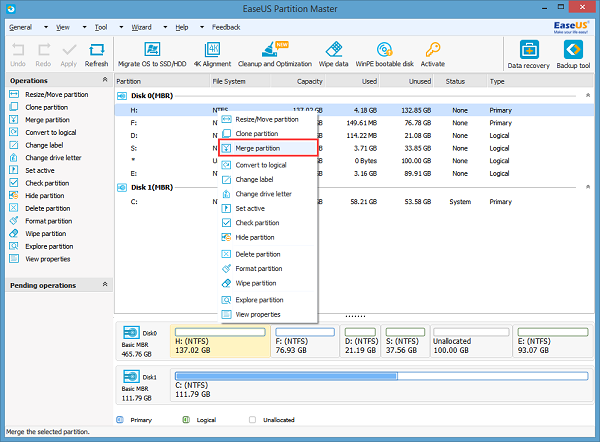The width and height of the screenshot is (600, 442).
Task: Click the Disk0 drive icon in disk map
Action: 131,332
